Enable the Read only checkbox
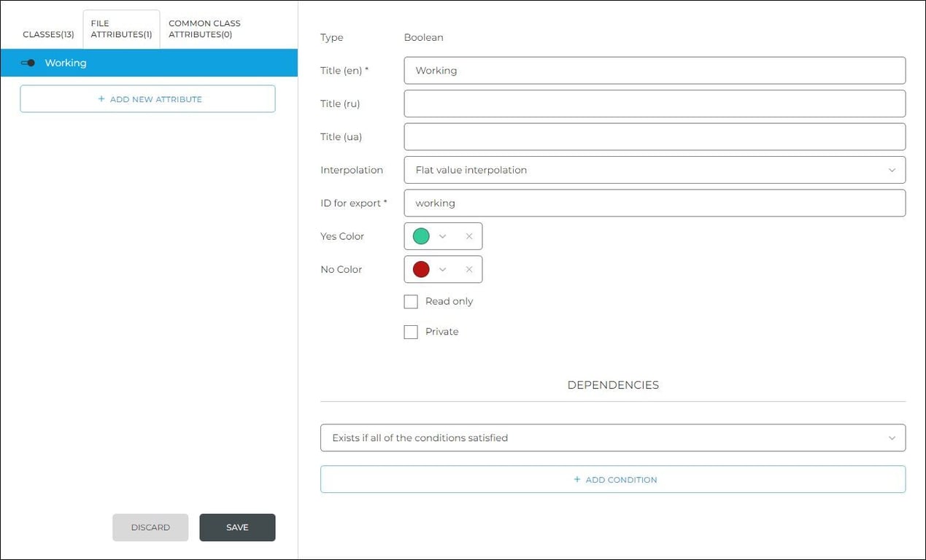 410,300
